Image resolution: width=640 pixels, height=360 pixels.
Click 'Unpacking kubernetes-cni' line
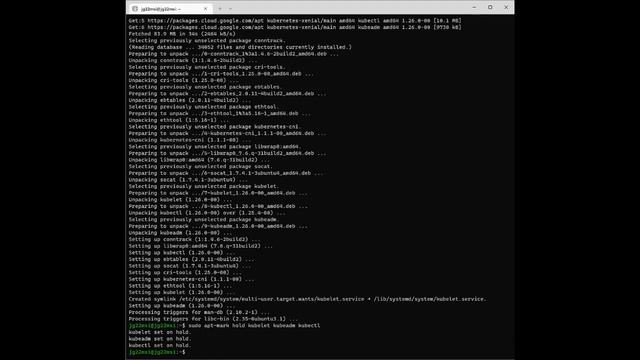(x=189, y=140)
